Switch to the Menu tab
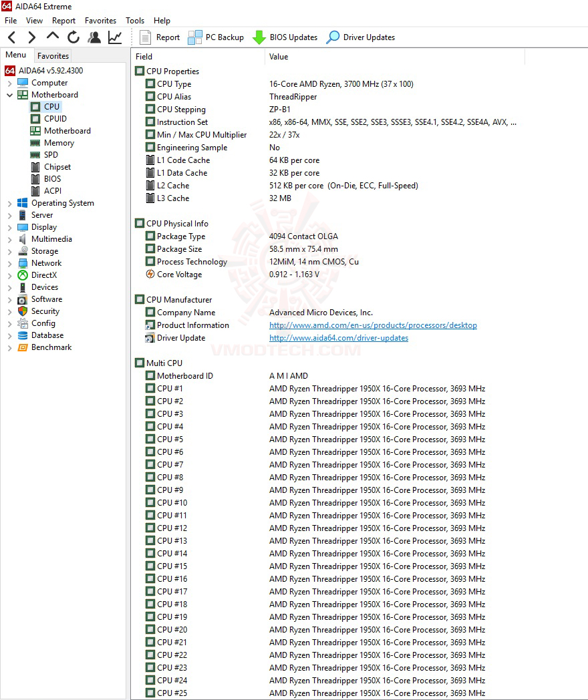 [x=16, y=55]
